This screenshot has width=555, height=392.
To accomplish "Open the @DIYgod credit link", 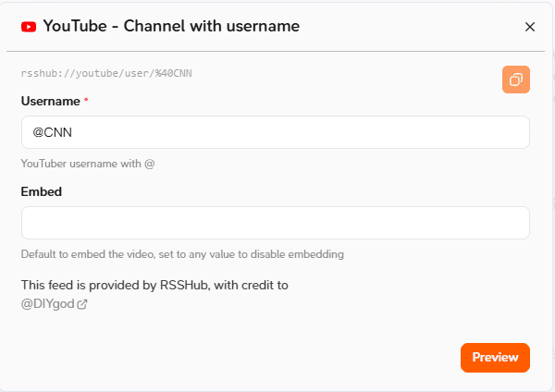I will [x=48, y=304].
